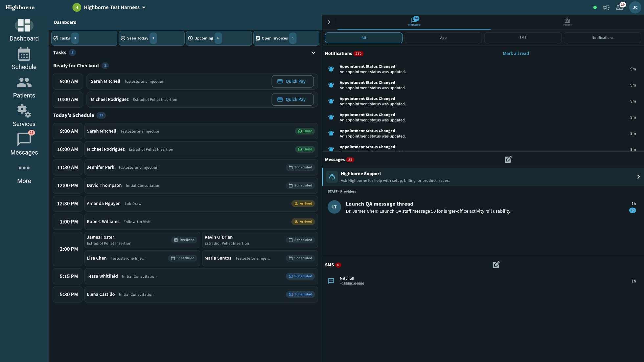The image size is (644, 362).
Task: Compose a new SMS with the pencil icon
Action: [x=496, y=265]
